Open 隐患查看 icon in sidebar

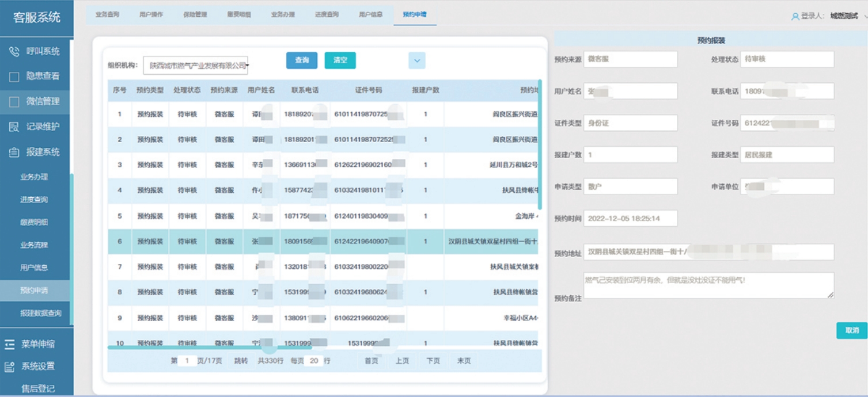click(x=14, y=76)
